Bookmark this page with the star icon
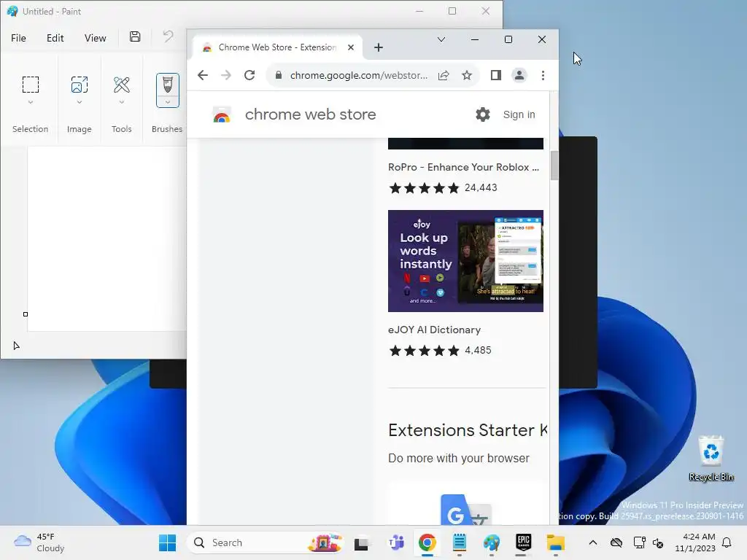The height and width of the screenshot is (560, 747). coord(467,75)
